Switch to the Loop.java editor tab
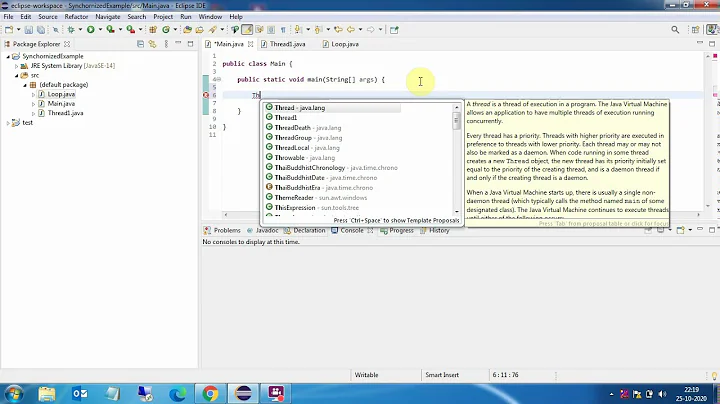Viewport: 720px width, 404px height. point(341,44)
